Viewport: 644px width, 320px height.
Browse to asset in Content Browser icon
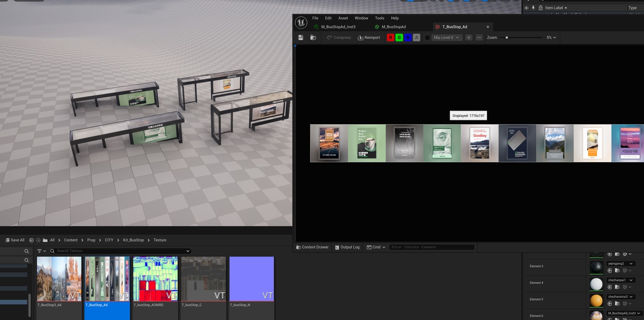pyautogui.click(x=313, y=38)
